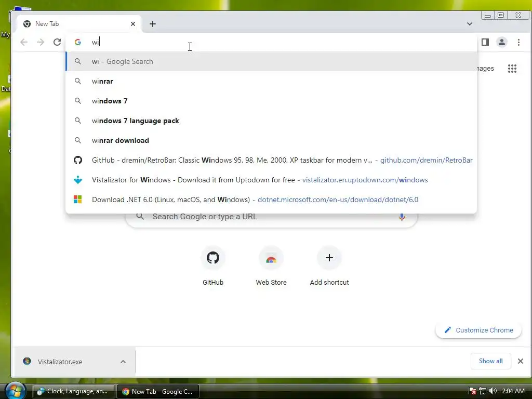
Task: Open the GitHub RetroBar history suggestion
Action: (271, 160)
